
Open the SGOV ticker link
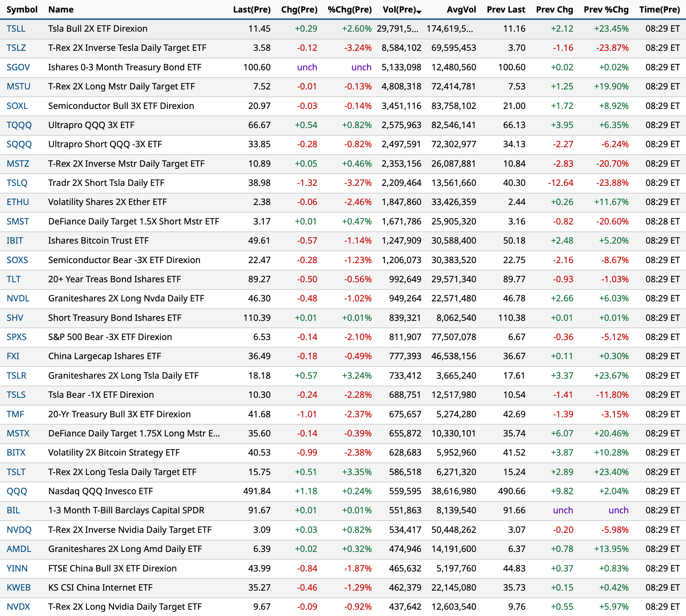tap(18, 68)
